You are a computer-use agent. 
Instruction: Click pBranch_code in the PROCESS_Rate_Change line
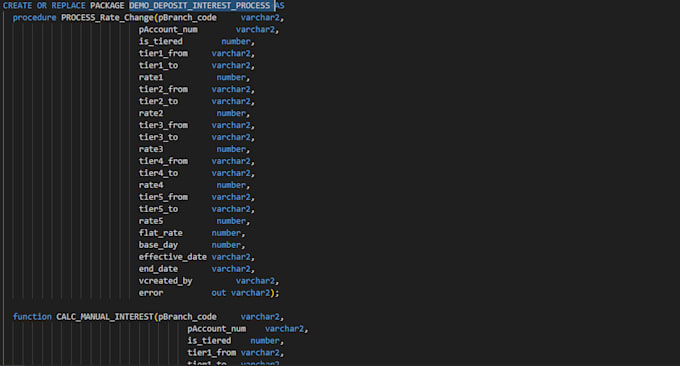[x=187, y=18]
